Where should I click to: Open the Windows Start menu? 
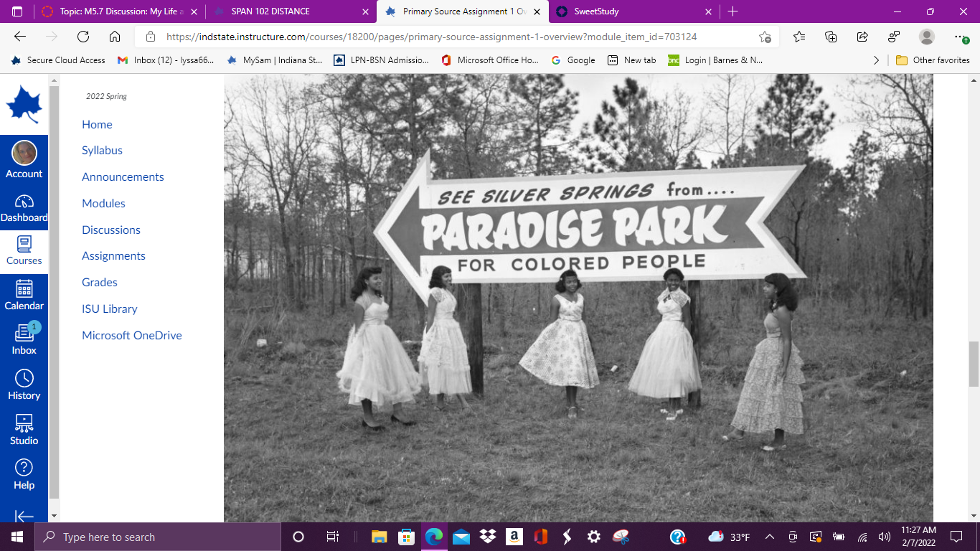click(x=17, y=537)
